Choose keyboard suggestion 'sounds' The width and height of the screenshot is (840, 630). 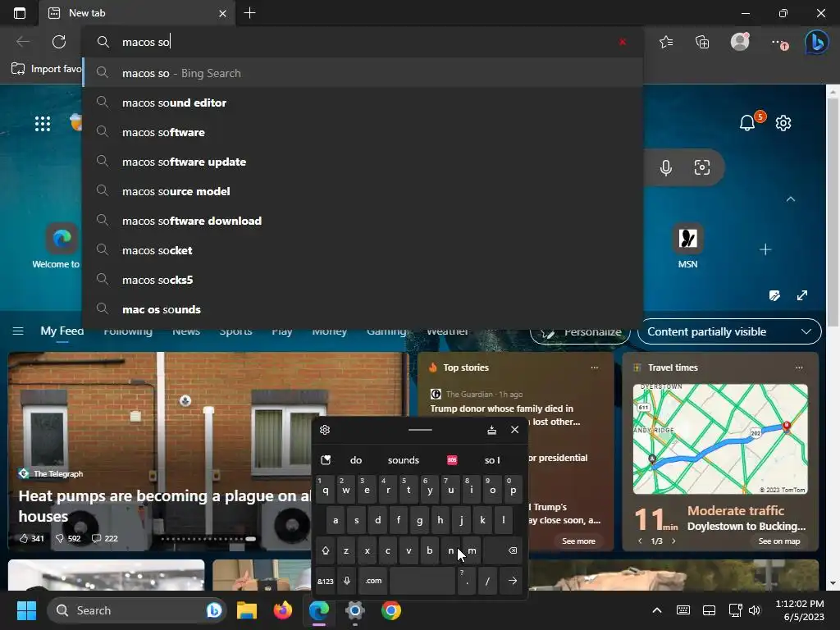coord(404,460)
